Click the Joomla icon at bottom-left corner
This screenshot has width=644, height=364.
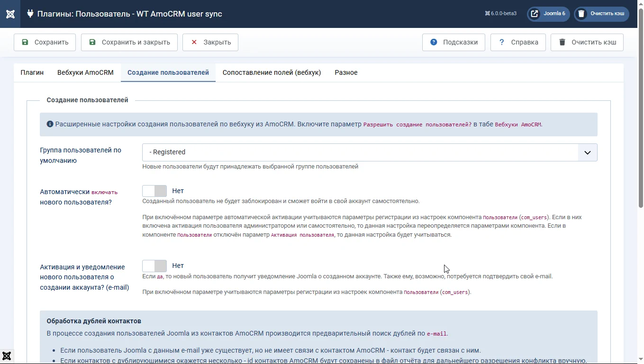coord(7,356)
